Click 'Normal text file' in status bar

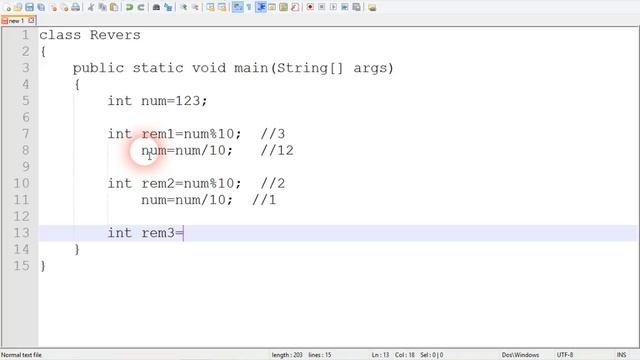click(x=21, y=355)
